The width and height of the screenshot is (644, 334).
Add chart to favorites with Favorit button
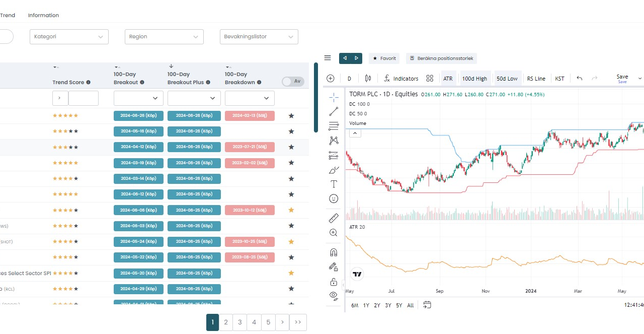[384, 58]
